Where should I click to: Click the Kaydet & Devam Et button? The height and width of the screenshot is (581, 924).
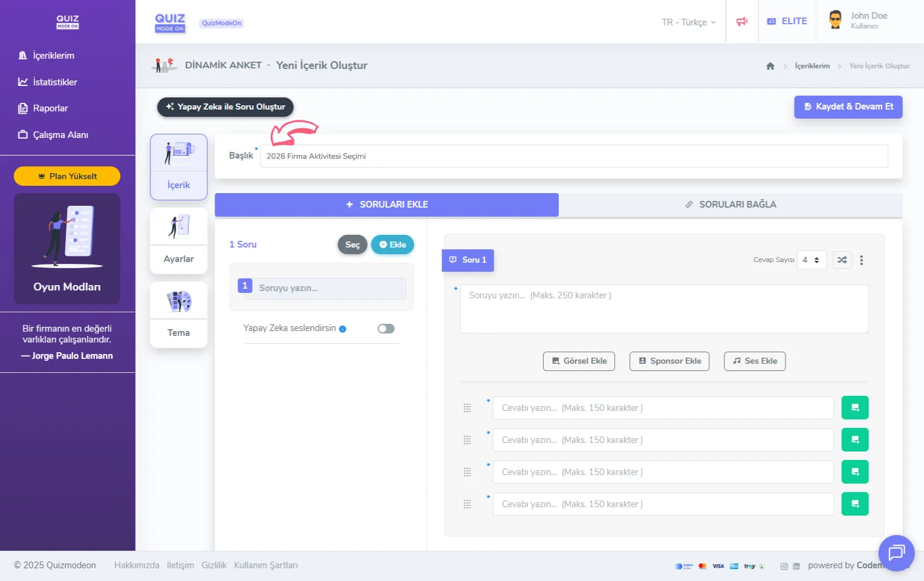(x=848, y=107)
